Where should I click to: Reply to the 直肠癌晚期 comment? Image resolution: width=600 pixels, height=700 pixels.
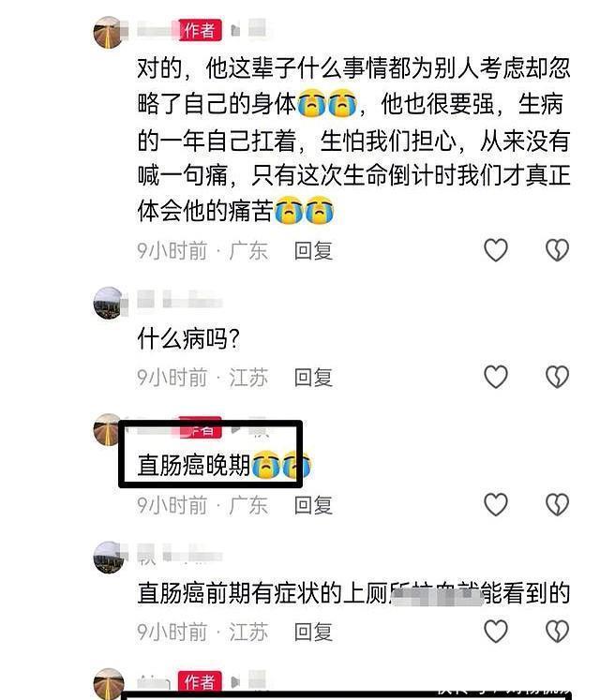coord(313,505)
